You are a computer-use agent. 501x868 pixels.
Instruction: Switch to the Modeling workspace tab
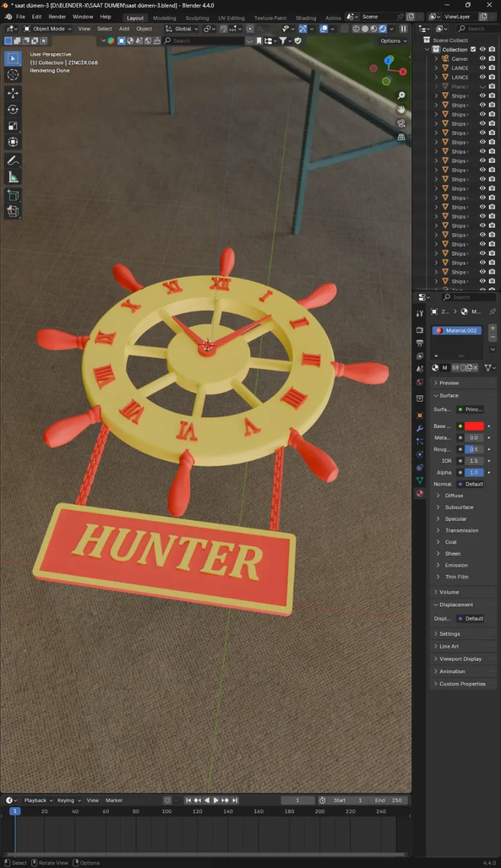(x=165, y=17)
